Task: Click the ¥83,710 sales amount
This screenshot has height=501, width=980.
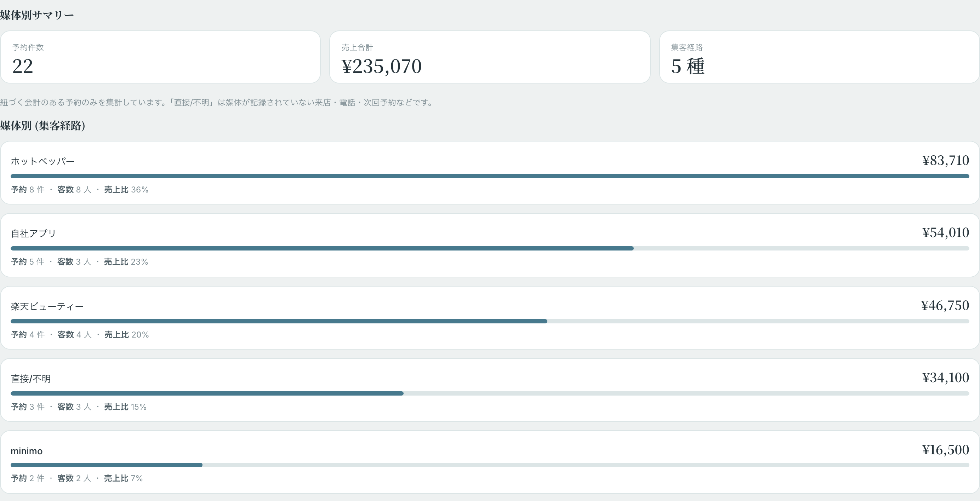Action: click(x=945, y=160)
